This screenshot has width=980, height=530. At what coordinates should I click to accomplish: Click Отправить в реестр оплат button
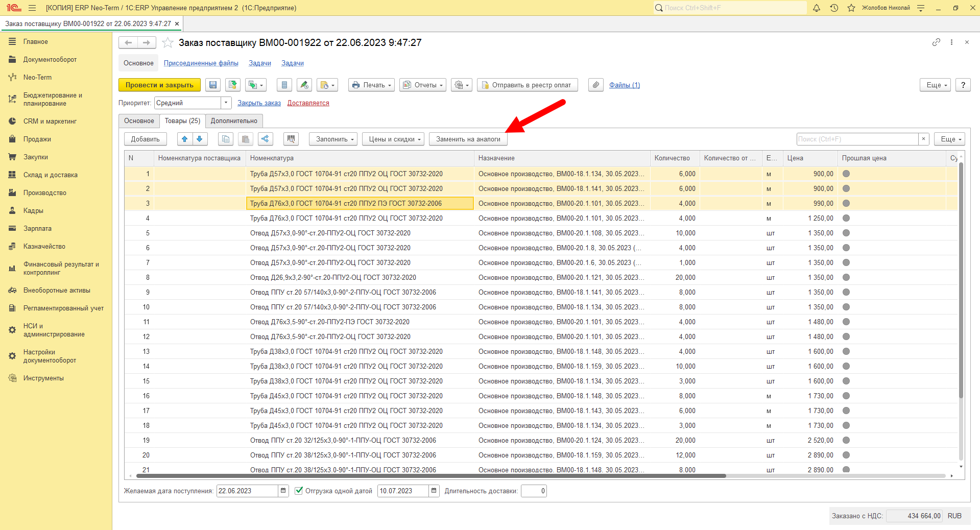point(528,85)
